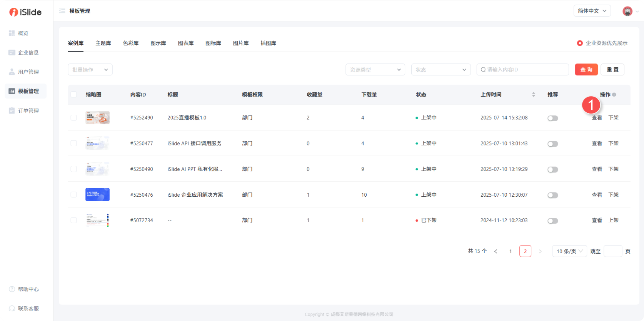Click 联系客服 support icon
Screen dimensions: 644x321
click(x=12, y=309)
